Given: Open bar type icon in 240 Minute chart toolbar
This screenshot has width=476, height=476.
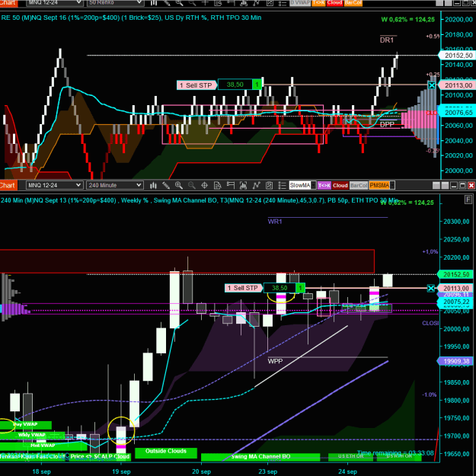Looking at the screenshot, I should tap(153, 185).
